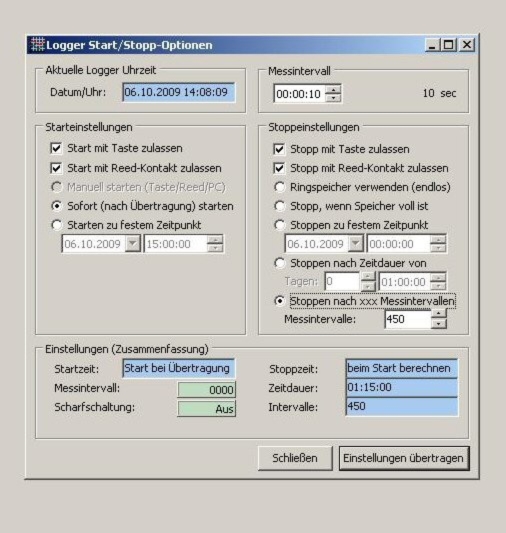Expand the stop date dropdown calendar
This screenshot has width=506, height=533.
pyautogui.click(x=355, y=244)
